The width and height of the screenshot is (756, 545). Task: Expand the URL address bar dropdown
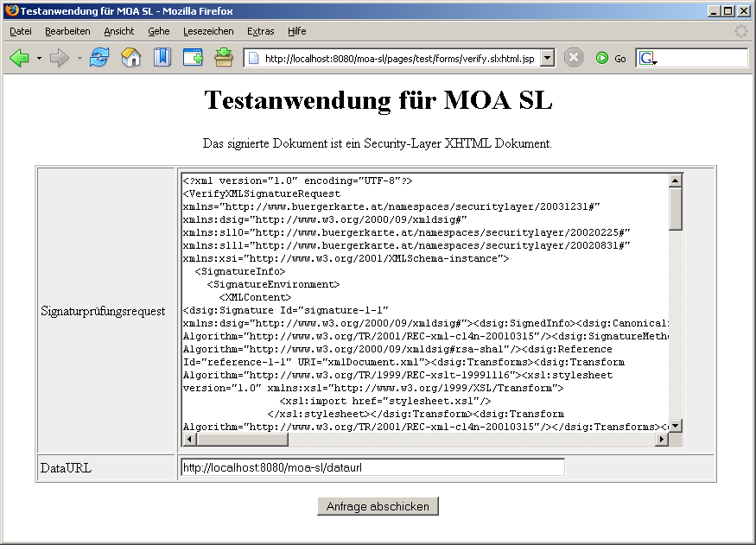pos(547,59)
